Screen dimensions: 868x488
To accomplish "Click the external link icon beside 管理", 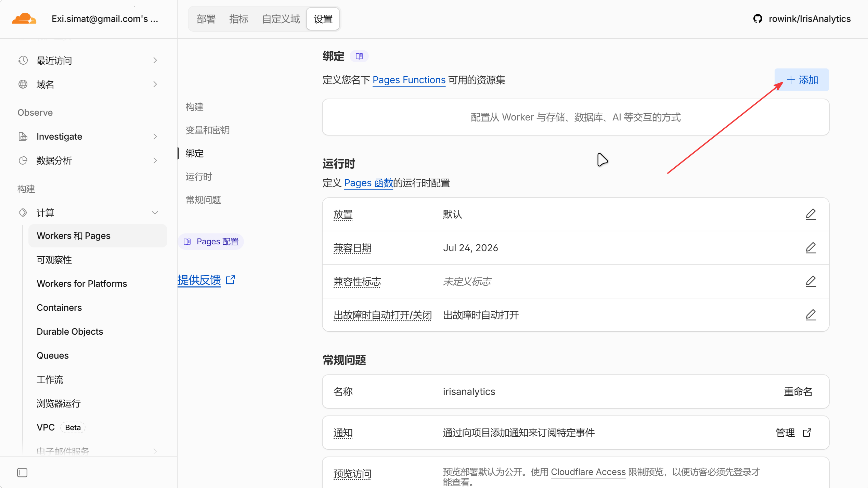I will pos(807,433).
